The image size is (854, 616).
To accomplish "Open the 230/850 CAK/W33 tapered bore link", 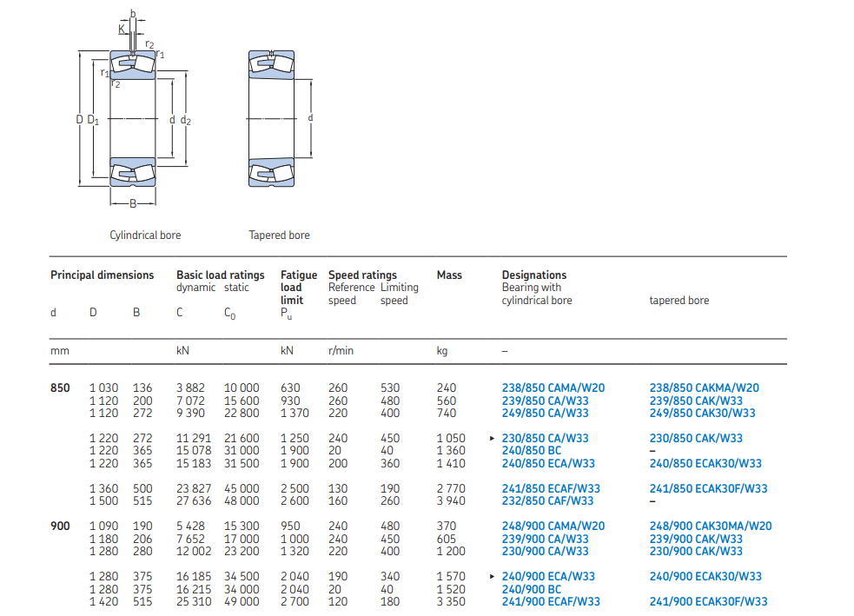I will [696, 438].
